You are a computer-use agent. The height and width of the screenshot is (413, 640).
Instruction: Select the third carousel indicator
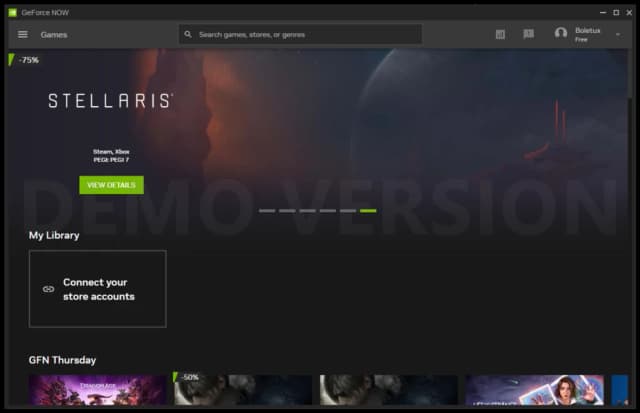pos(307,211)
